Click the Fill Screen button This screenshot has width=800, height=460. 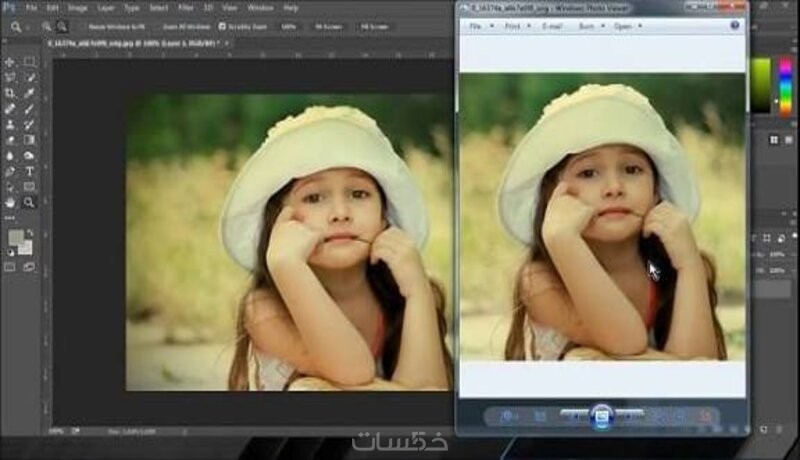click(374, 27)
